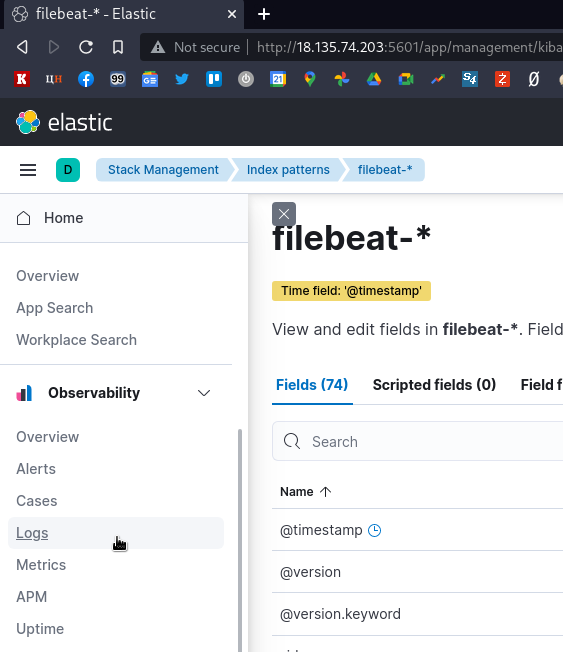Click the Not secure warning icon
The width and height of the screenshot is (563, 652).
[x=158, y=47]
